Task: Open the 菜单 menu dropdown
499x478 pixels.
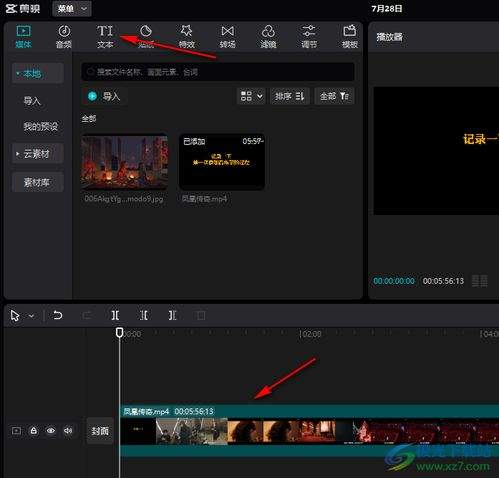Action: (72, 9)
